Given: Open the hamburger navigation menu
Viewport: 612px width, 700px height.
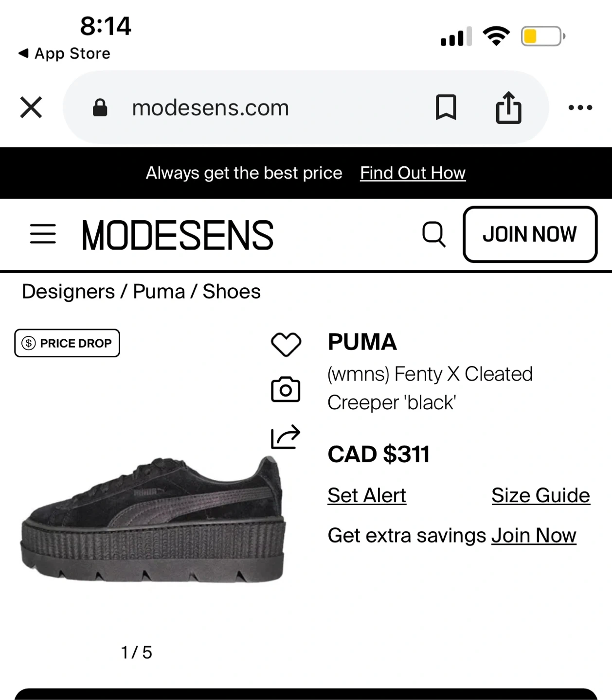Looking at the screenshot, I should coord(43,234).
